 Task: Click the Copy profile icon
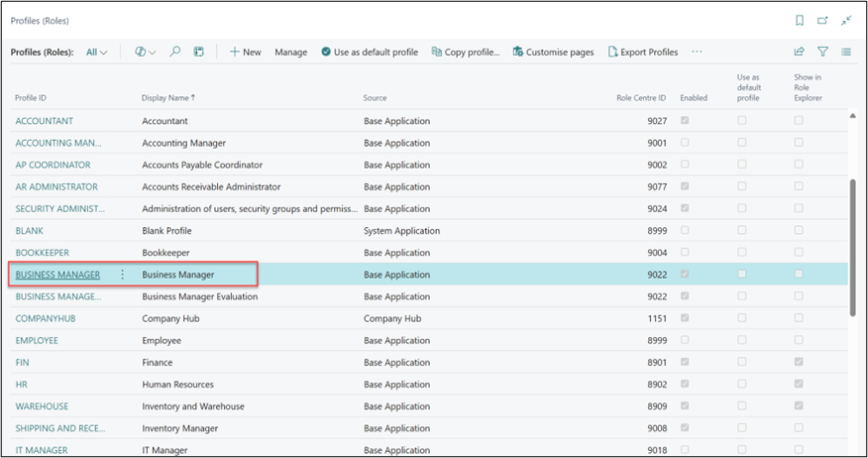pyautogui.click(x=437, y=52)
